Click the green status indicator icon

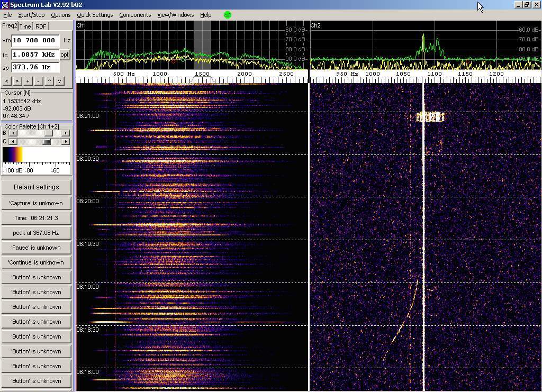pos(228,15)
